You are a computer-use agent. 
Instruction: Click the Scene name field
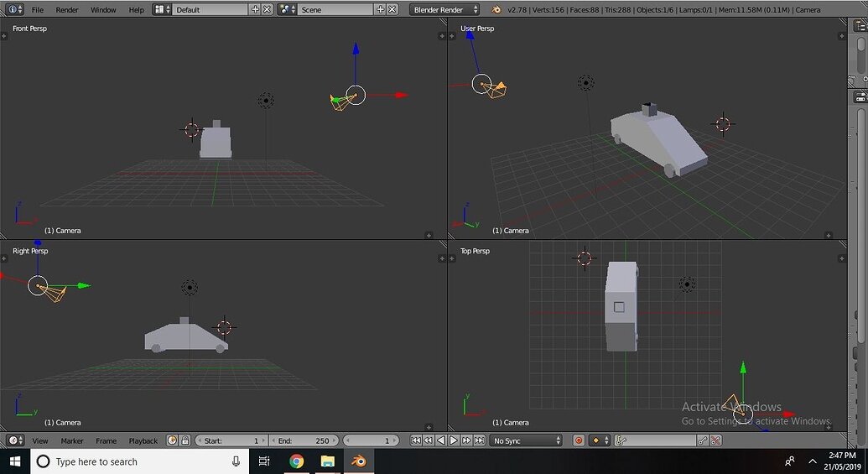click(x=335, y=9)
